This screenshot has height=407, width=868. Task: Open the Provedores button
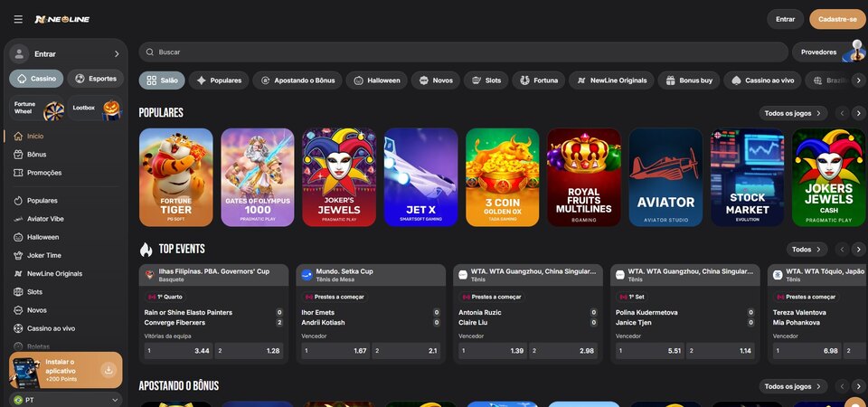coord(828,52)
